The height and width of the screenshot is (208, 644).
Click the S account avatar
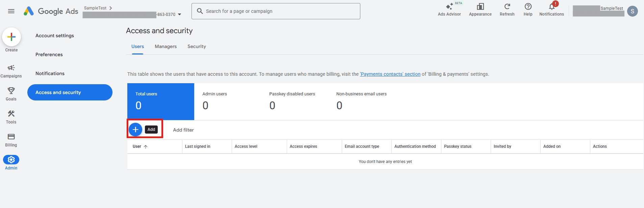[x=632, y=11]
